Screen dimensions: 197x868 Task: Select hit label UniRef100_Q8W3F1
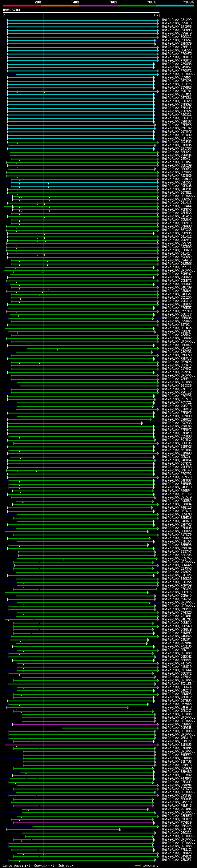point(177,860)
